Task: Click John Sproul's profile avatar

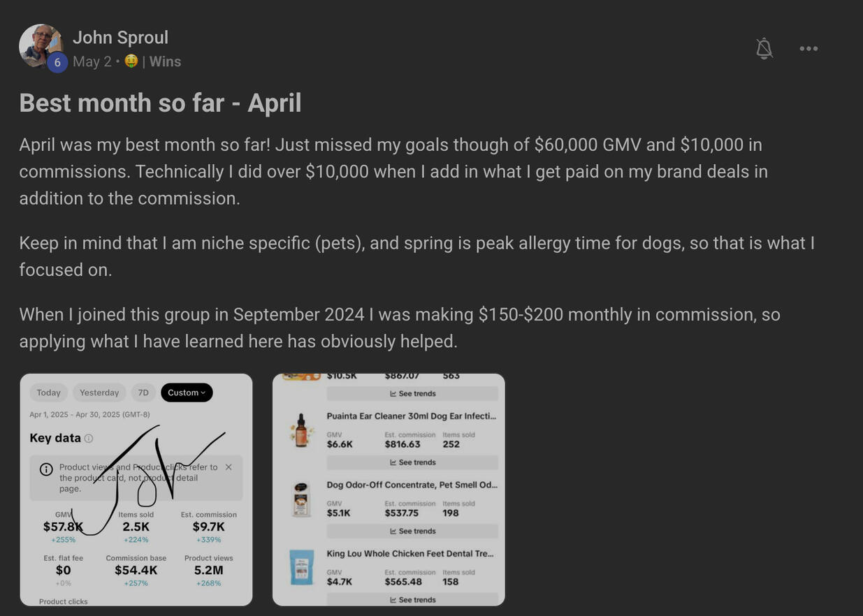Action: pyautogui.click(x=40, y=45)
